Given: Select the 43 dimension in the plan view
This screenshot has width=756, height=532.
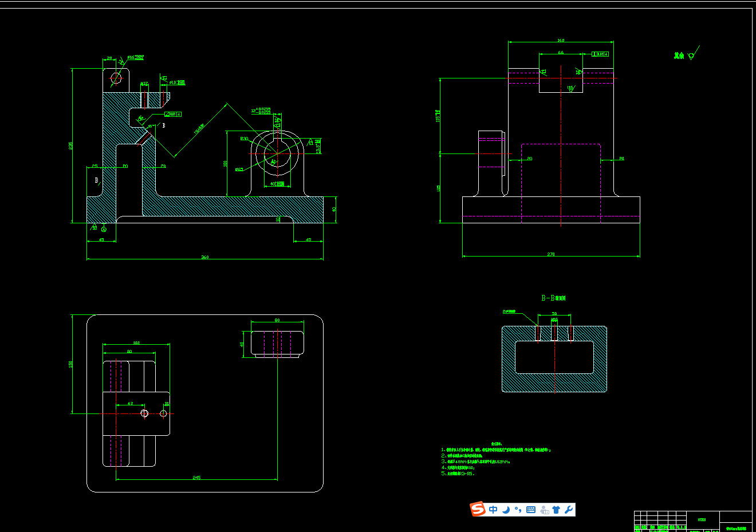Looking at the screenshot, I should tap(130, 404).
